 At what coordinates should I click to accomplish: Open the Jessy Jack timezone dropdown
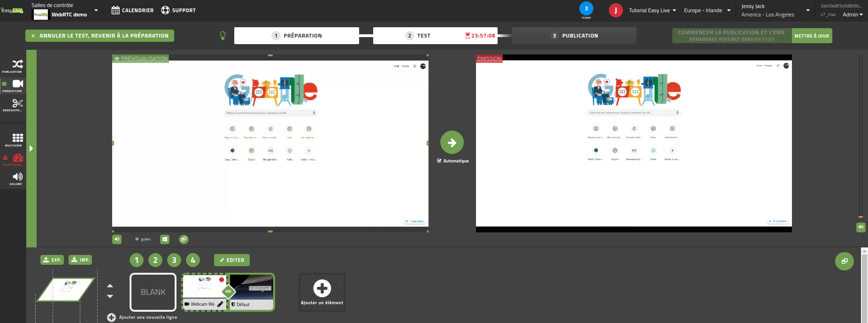pyautogui.click(x=776, y=10)
